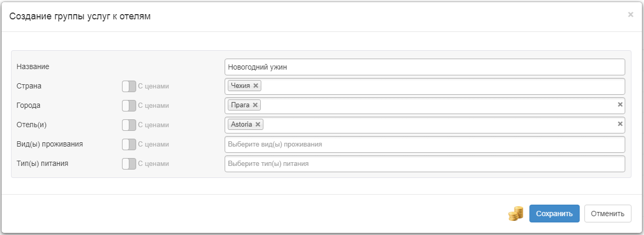Switch on С ценами for Тип(ы) питания
This screenshot has width=644, height=235.
129,164
